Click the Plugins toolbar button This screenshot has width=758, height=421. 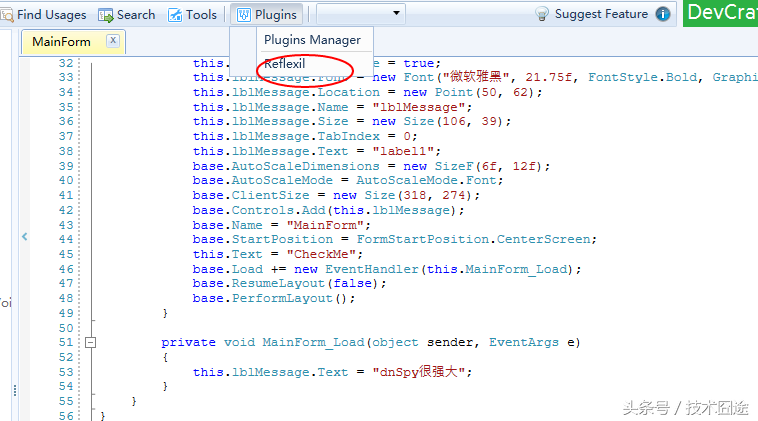266,15
